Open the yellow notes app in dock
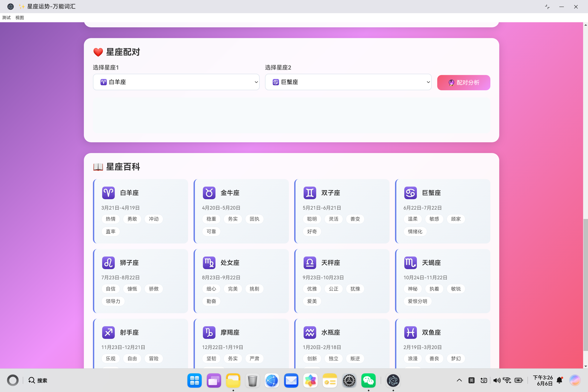 coord(330,381)
